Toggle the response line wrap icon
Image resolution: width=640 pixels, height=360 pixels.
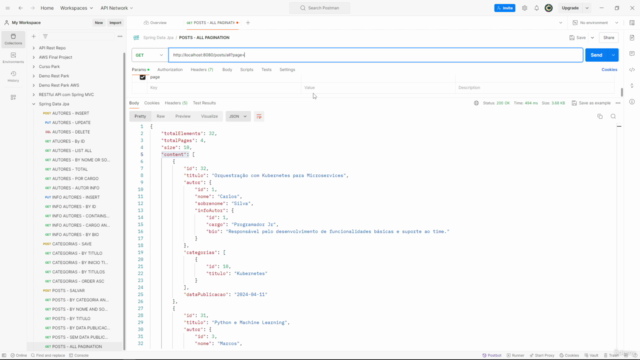259,116
